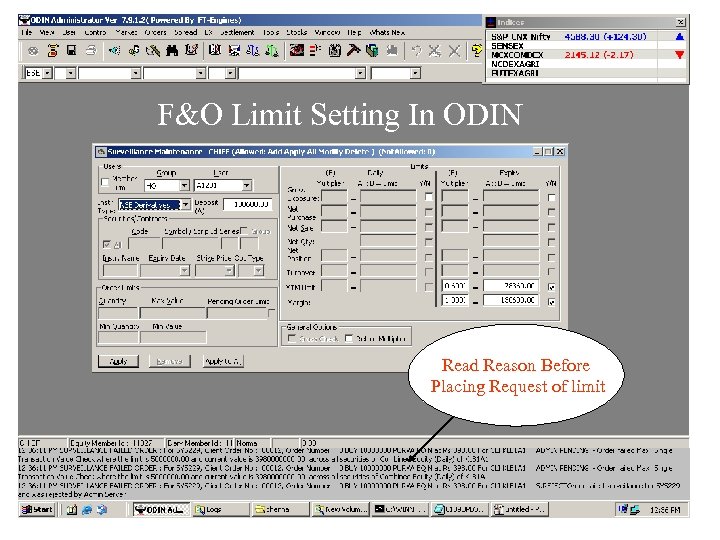
Task: Open the Orders menu
Action: tap(155, 33)
